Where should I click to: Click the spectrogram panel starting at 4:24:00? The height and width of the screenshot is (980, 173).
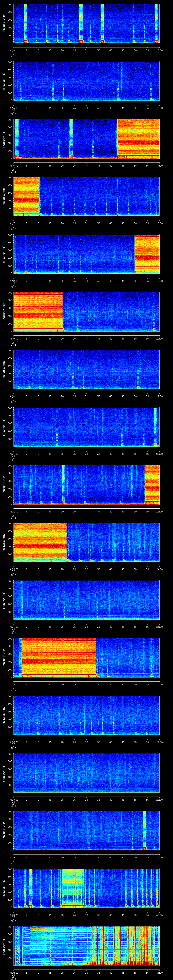(87, 600)
